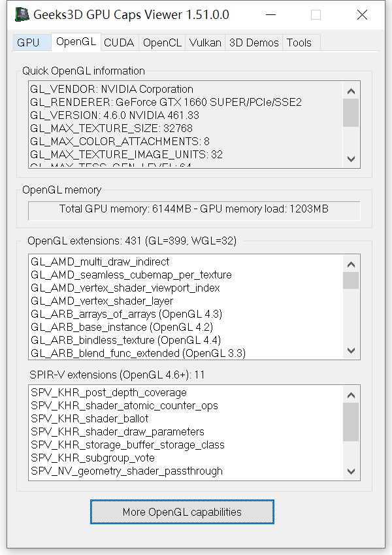
Task: Close the GPU Caps Viewer window
Action: [362, 15]
